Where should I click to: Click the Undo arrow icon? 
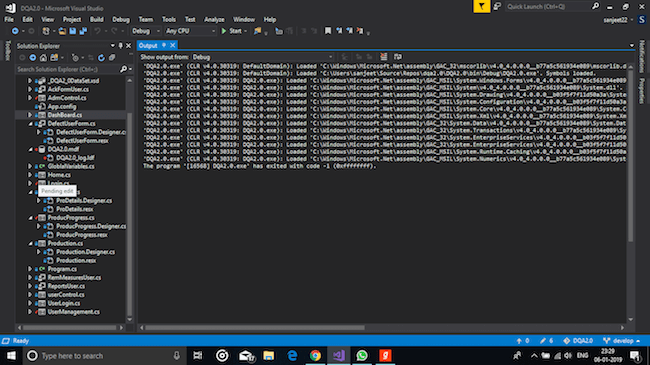tap(97, 31)
